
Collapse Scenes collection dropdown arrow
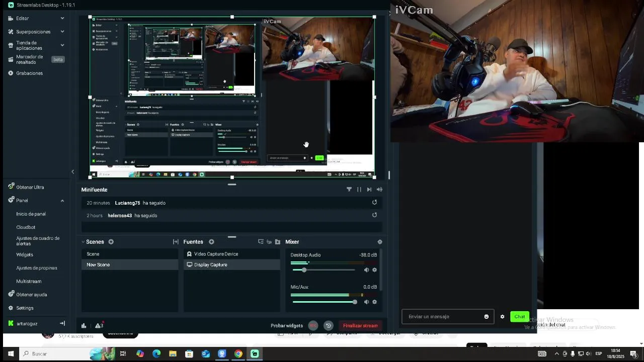[x=83, y=242]
